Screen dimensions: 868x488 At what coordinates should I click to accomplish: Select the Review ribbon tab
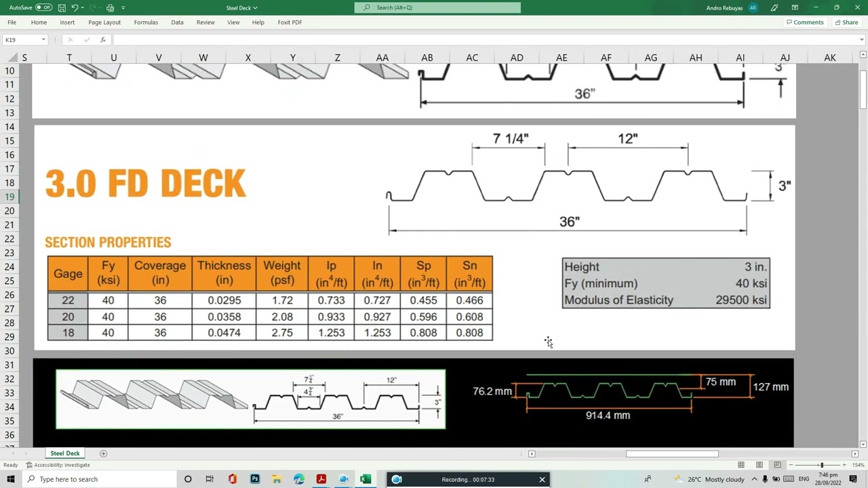tap(205, 22)
